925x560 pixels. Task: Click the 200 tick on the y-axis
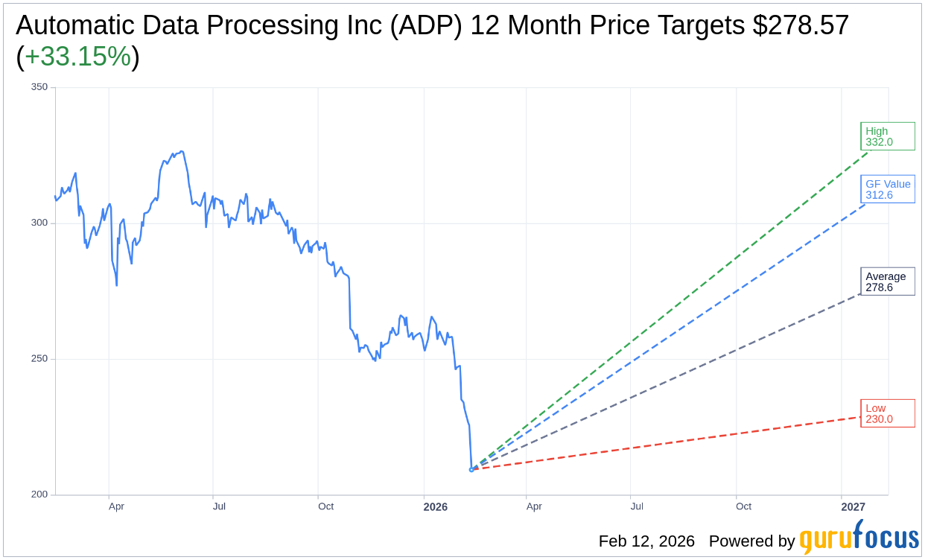click(x=39, y=495)
